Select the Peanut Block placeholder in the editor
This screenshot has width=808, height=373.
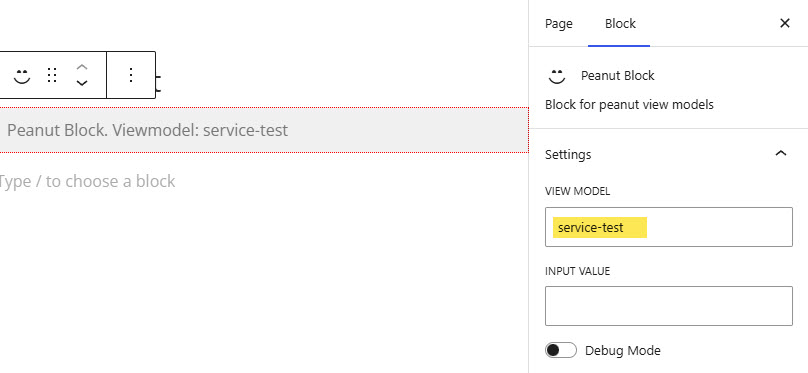coord(264,130)
